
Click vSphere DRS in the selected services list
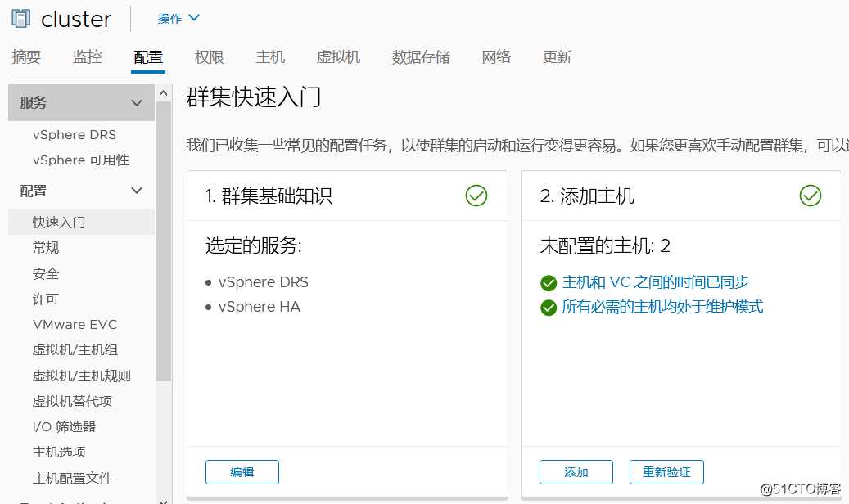(x=263, y=282)
